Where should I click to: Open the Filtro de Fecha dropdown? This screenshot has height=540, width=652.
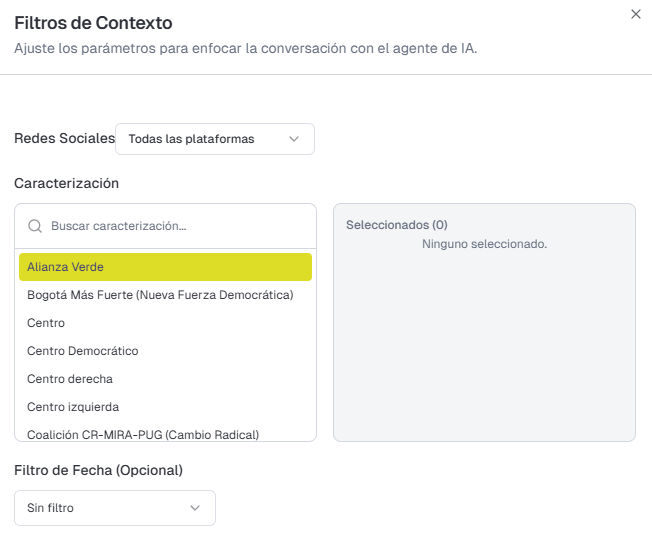tap(115, 508)
